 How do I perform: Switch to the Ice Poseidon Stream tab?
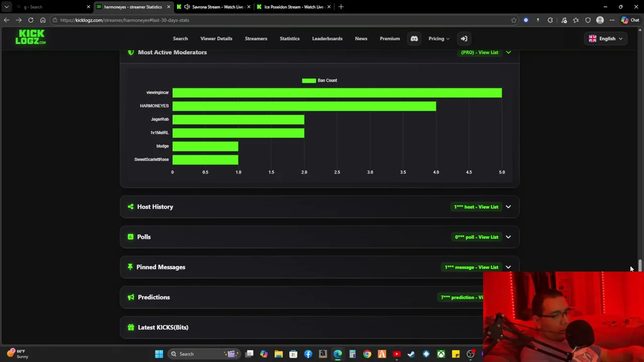click(x=294, y=7)
